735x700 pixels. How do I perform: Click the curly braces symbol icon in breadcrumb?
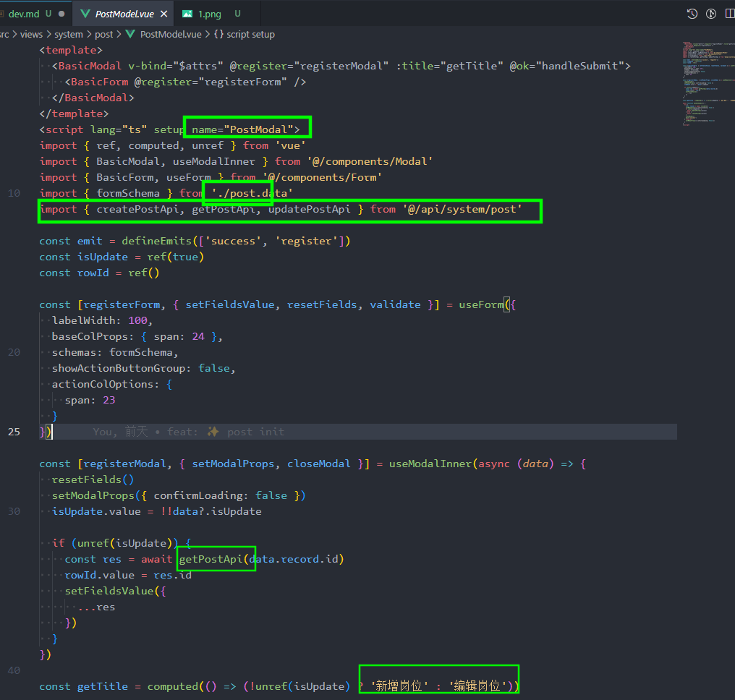pos(218,34)
